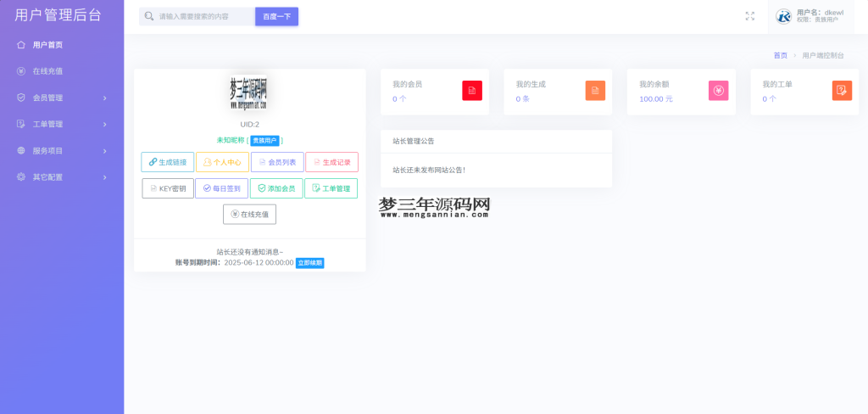Click the 100.00 元 balance value
Screen dimensions: 868x414
656,98
